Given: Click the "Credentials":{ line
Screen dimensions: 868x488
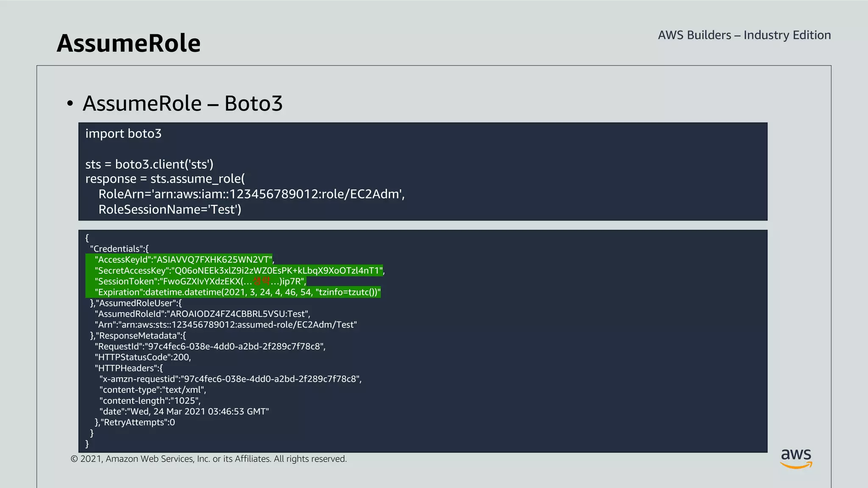Looking at the screenshot, I should click(x=119, y=249).
